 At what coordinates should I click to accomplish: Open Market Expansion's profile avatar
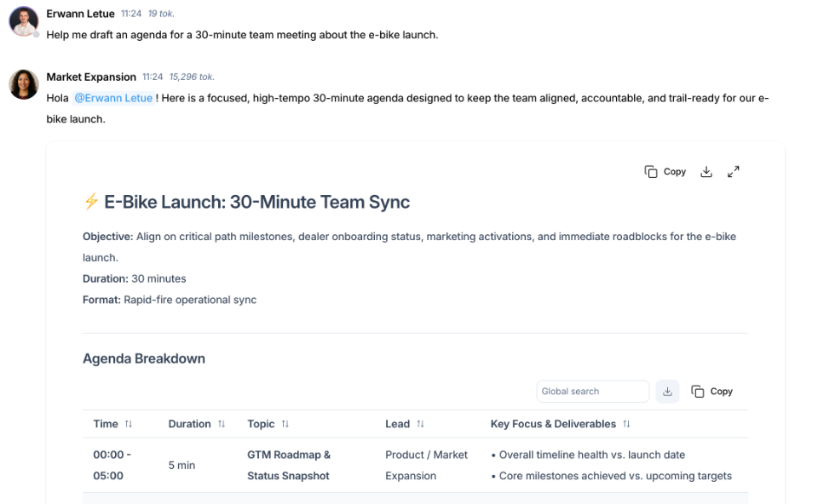click(x=24, y=84)
